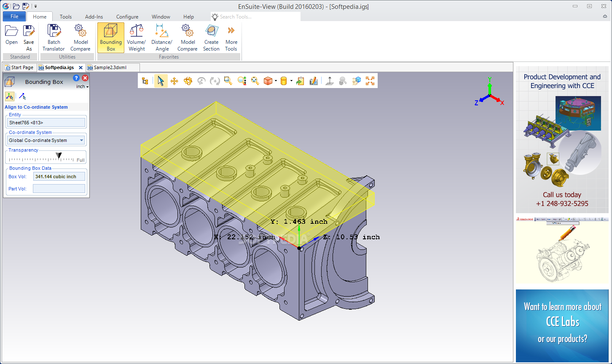Click the grayed rotate-plus icon
The height and width of the screenshot is (364, 612).
215,81
